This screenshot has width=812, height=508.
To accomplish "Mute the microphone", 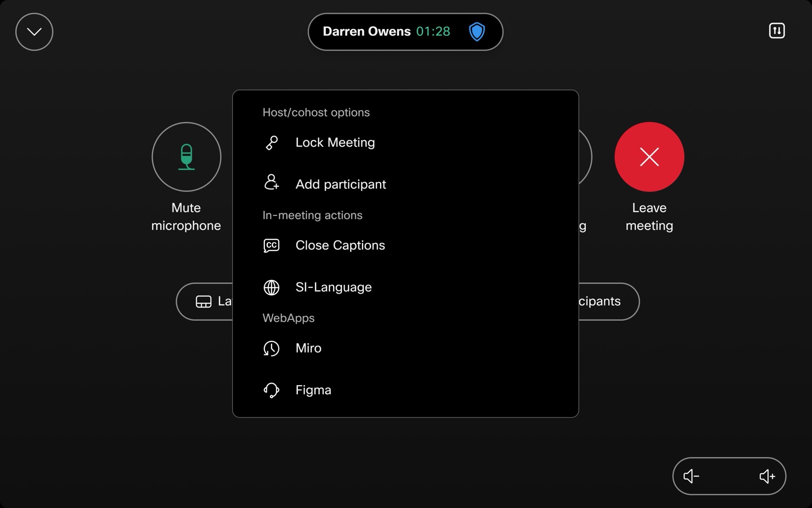I will click(x=186, y=157).
